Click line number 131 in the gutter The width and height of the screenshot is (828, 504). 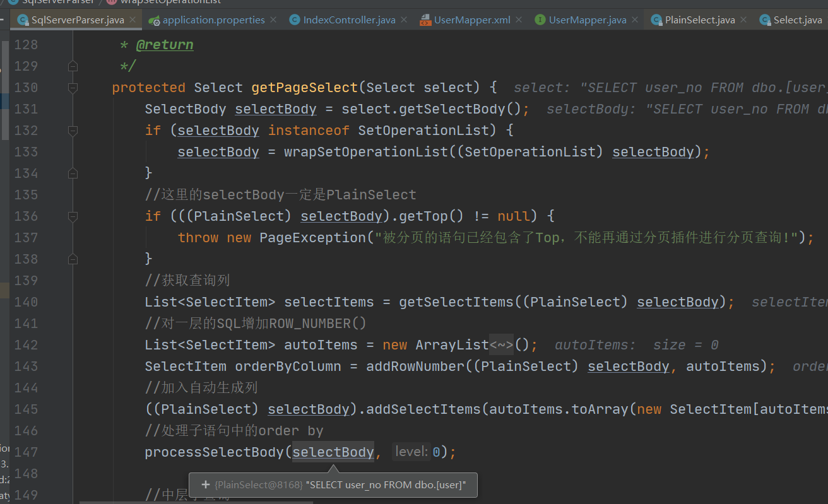point(26,109)
